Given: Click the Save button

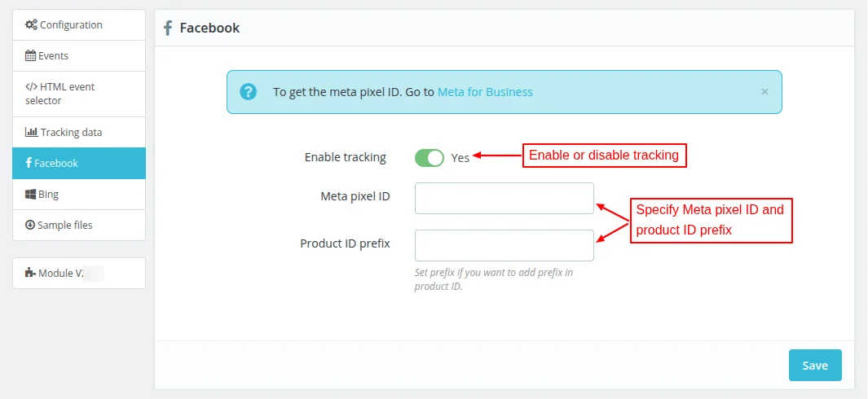Looking at the screenshot, I should point(815,366).
